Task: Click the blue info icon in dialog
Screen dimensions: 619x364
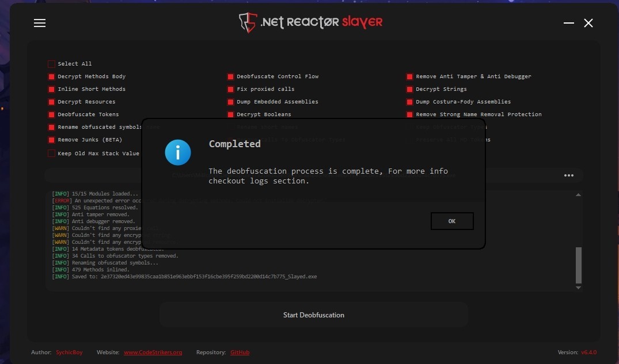Action: click(x=178, y=152)
